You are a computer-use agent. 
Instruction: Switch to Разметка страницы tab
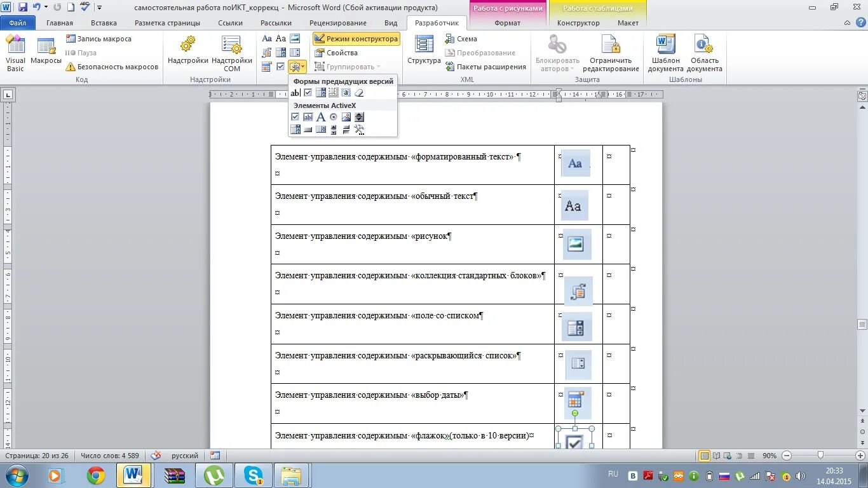167,23
